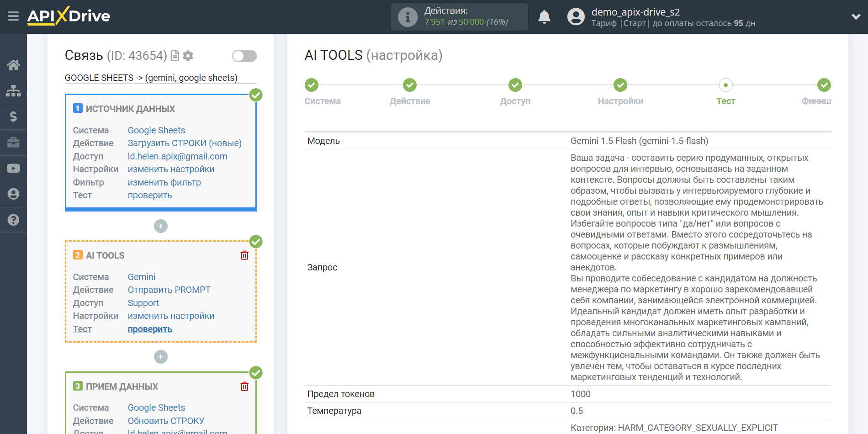Add step after AI Tools block
This screenshot has height=434, width=868.
[x=160, y=357]
